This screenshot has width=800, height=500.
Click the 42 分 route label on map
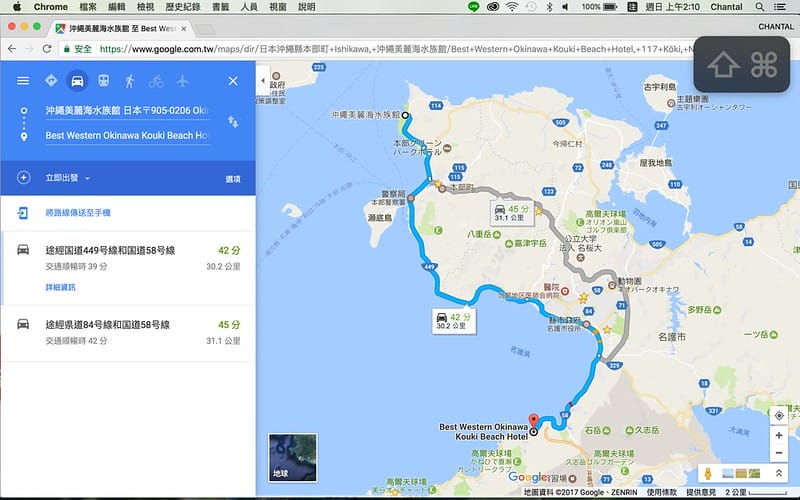coord(454,321)
